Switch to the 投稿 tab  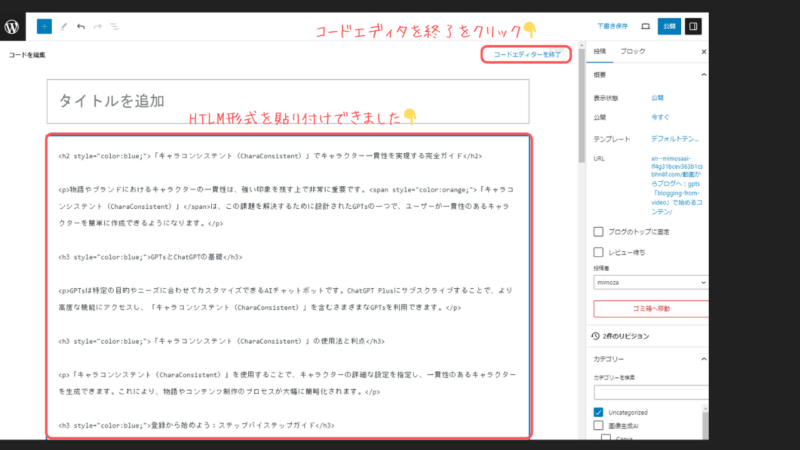(599, 52)
